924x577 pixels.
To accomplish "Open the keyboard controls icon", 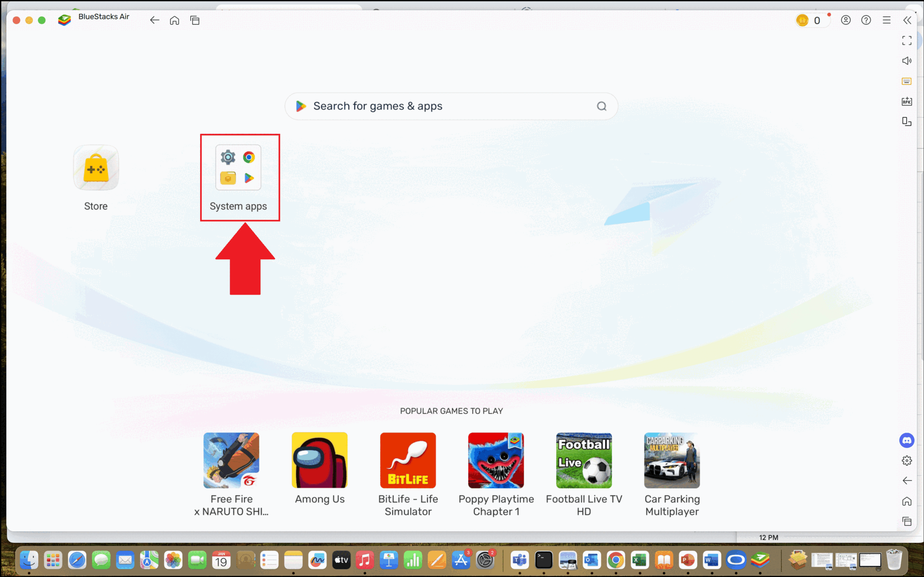I will 907,81.
